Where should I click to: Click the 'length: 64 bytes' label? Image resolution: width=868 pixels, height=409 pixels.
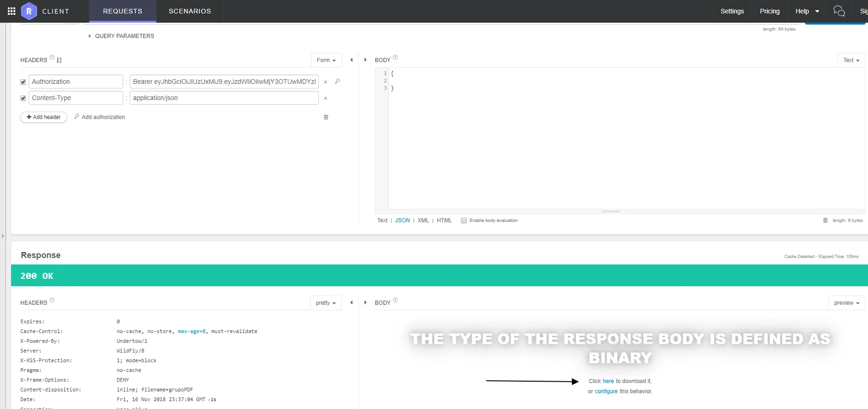779,29
